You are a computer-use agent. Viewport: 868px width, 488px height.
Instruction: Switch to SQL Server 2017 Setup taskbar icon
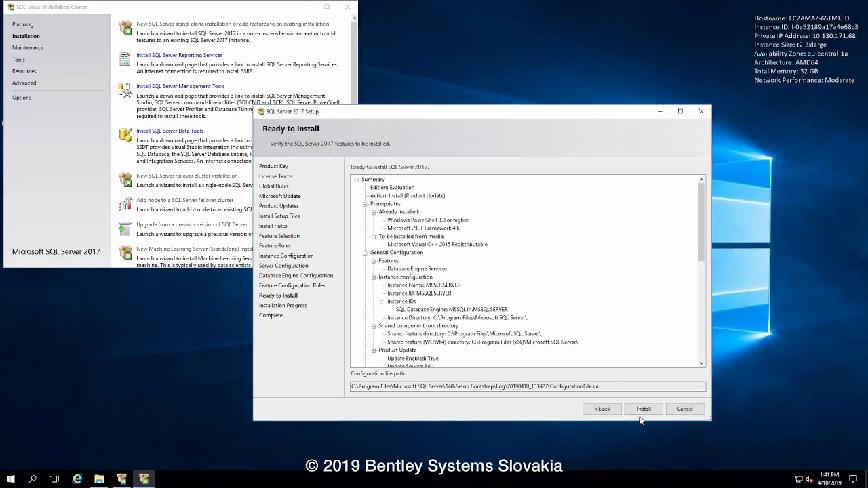144,479
